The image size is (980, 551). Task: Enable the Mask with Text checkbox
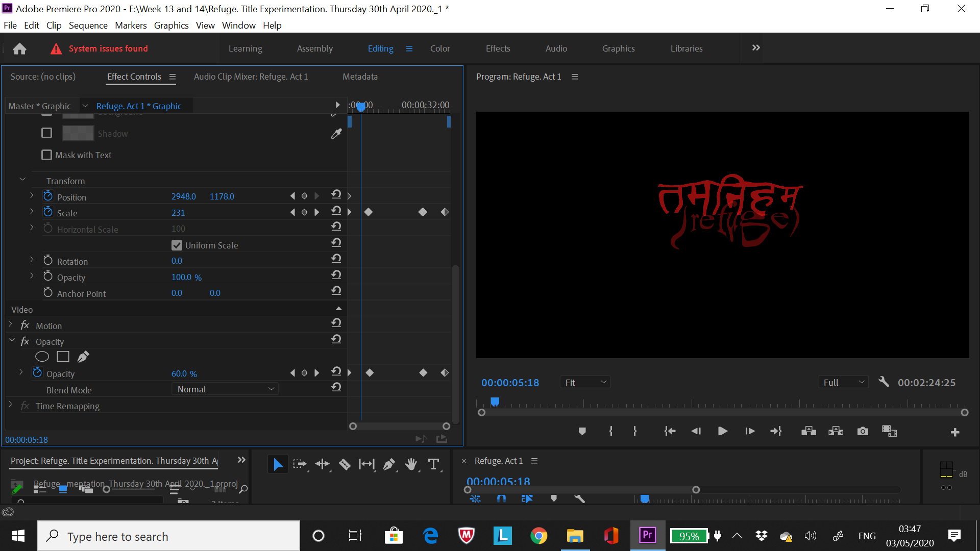coord(46,155)
